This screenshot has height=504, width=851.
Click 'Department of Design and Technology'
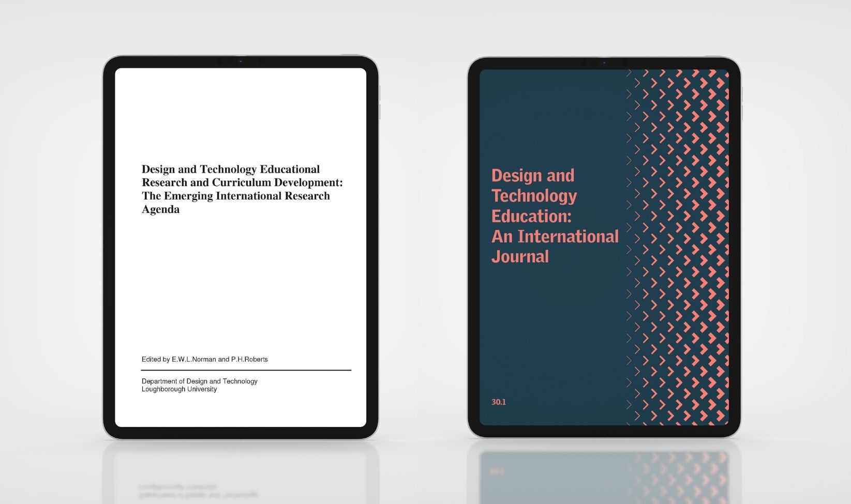point(200,381)
